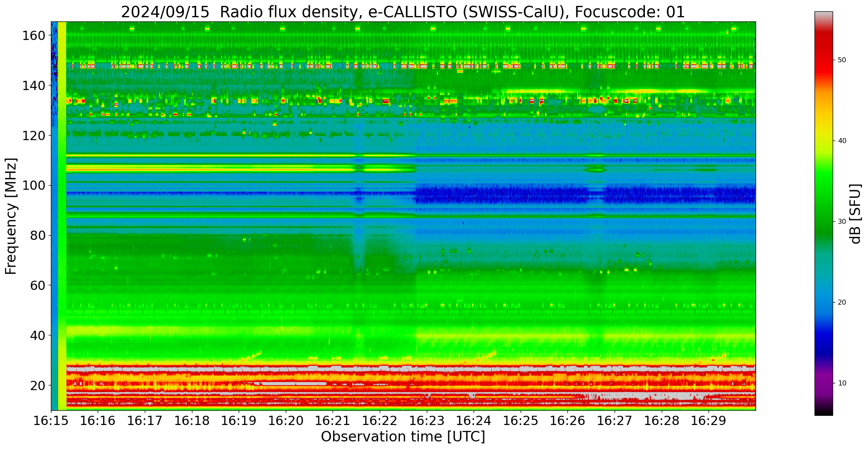Image resolution: width=868 pixels, height=449 pixels.
Task: Click the 16:17 time tick label
Action: [145, 421]
